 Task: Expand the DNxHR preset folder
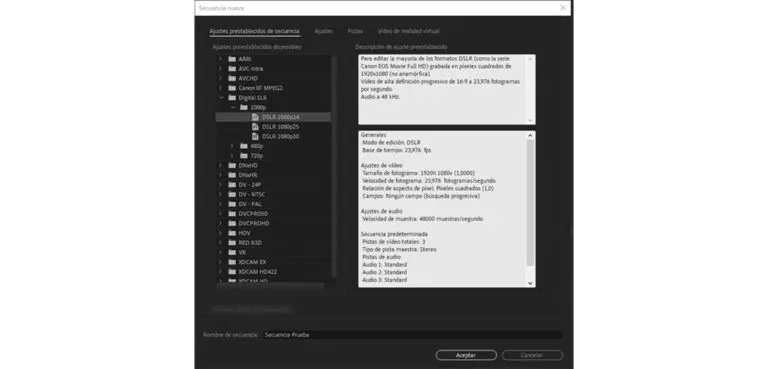[220, 175]
